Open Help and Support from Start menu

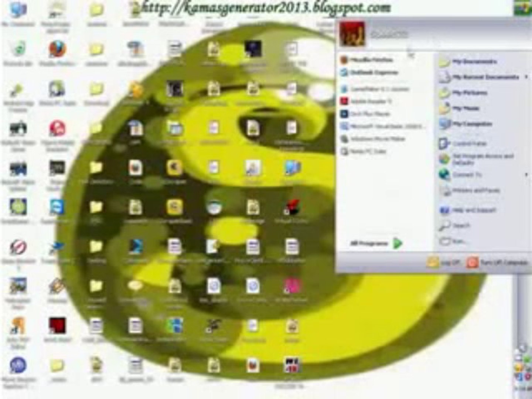[x=468, y=210]
